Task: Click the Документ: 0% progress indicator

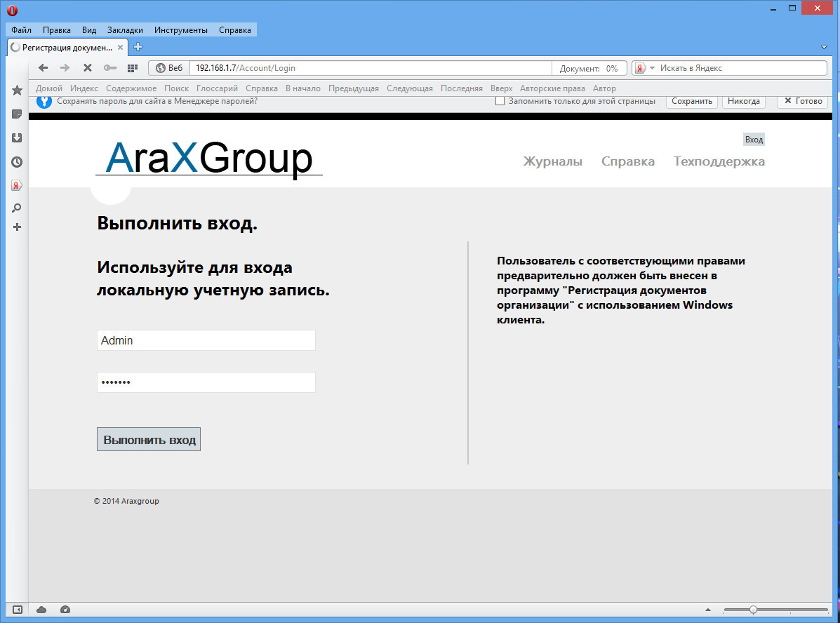Action: click(589, 69)
